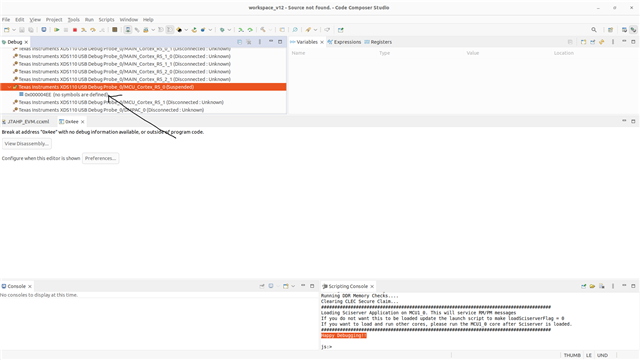Switch to the Registers tab
The width and height of the screenshot is (640, 360).
[x=378, y=42]
